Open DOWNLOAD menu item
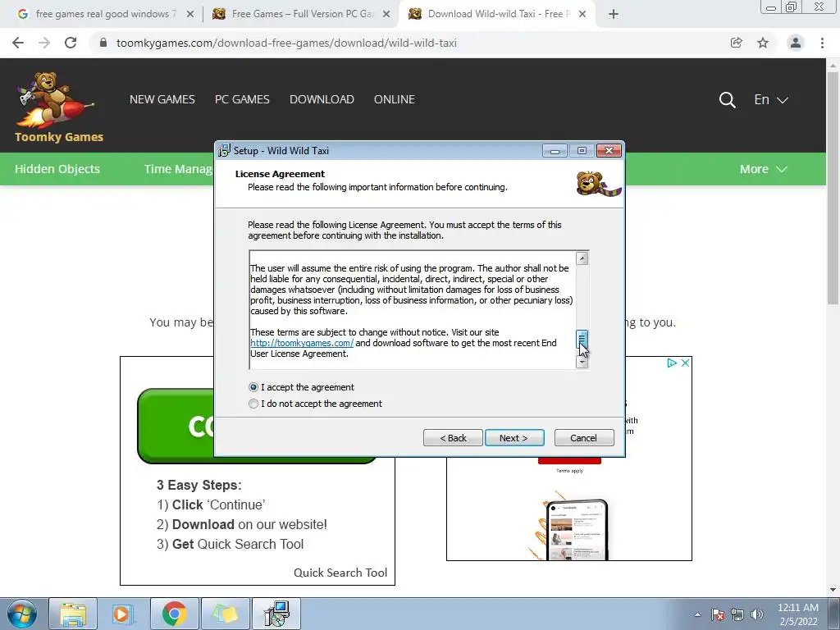 pyautogui.click(x=322, y=99)
